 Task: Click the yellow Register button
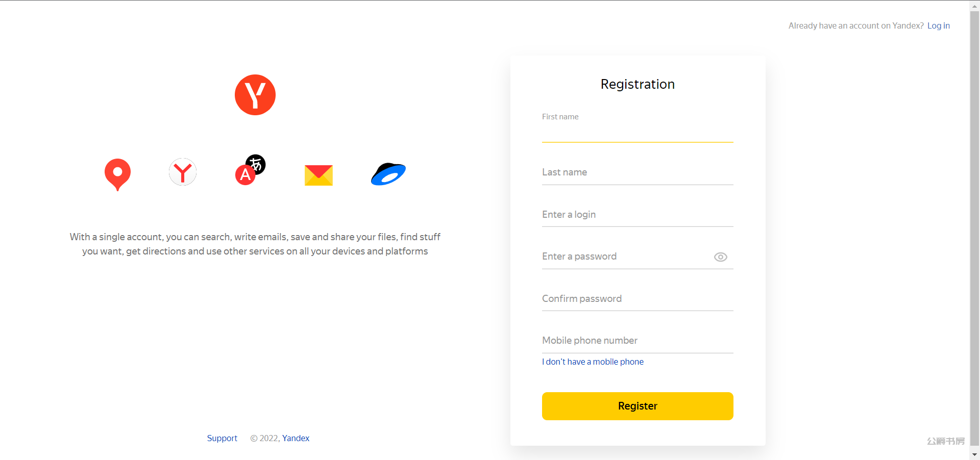(x=638, y=406)
